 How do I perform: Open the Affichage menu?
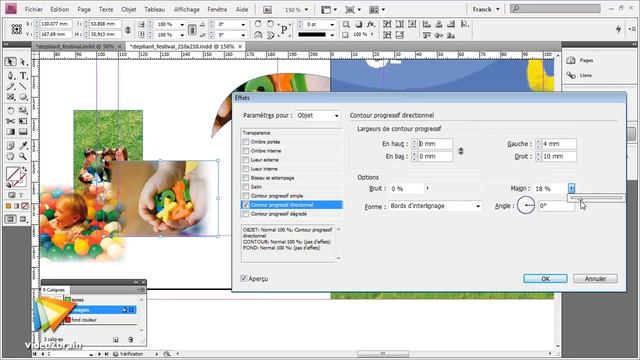point(187,9)
